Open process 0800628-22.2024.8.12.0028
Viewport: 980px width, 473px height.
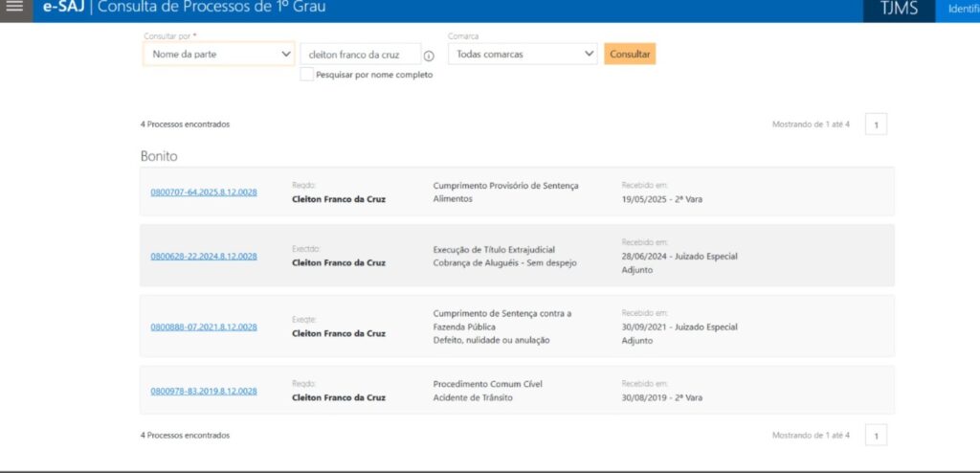203,257
